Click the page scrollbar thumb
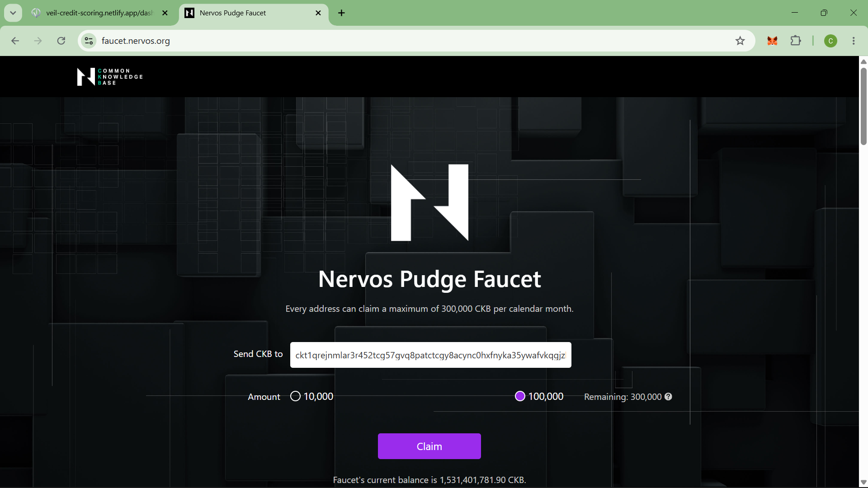Viewport: 868px width, 488px height. click(x=863, y=106)
